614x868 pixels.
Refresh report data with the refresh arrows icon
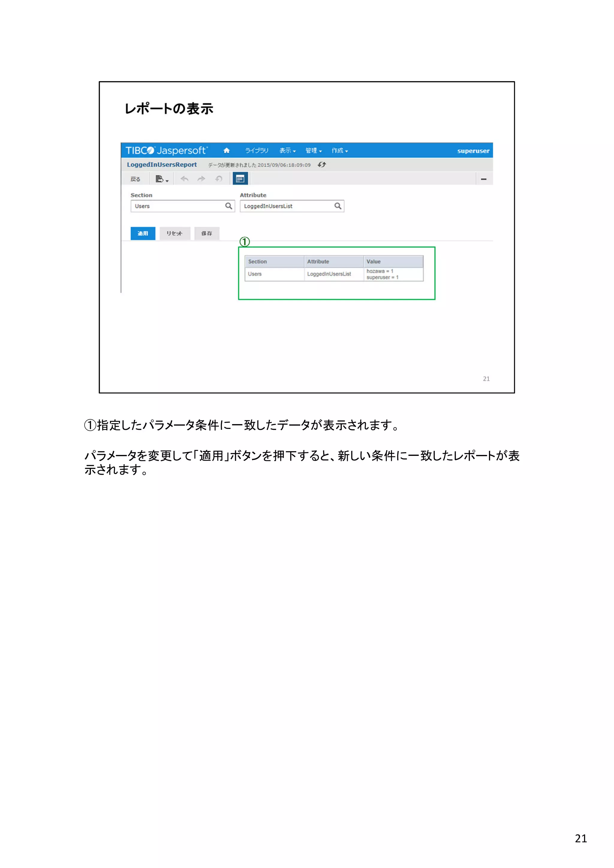click(322, 165)
